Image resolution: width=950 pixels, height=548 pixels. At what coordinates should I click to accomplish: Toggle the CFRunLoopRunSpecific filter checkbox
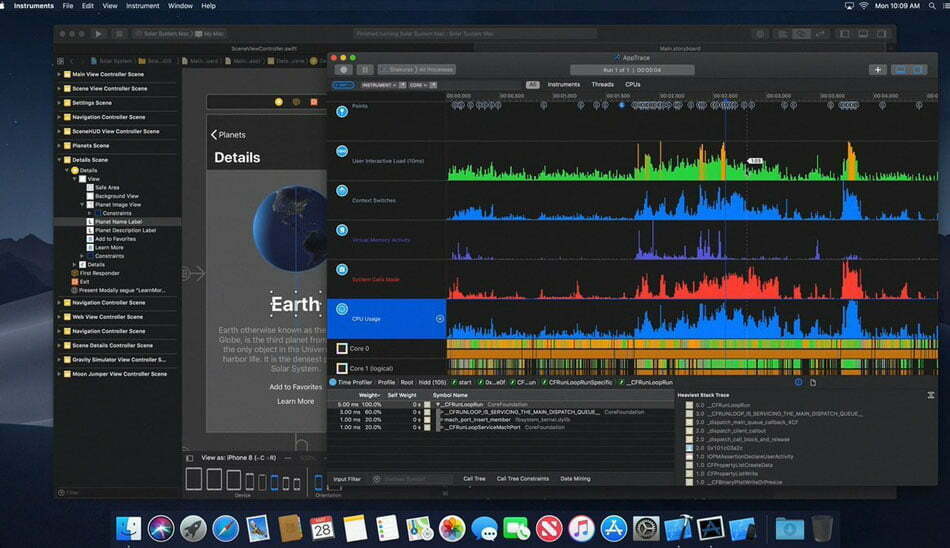point(544,383)
